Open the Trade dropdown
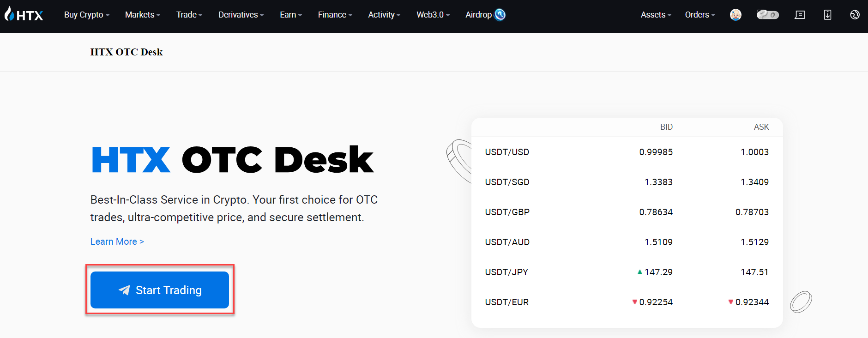 pos(189,15)
